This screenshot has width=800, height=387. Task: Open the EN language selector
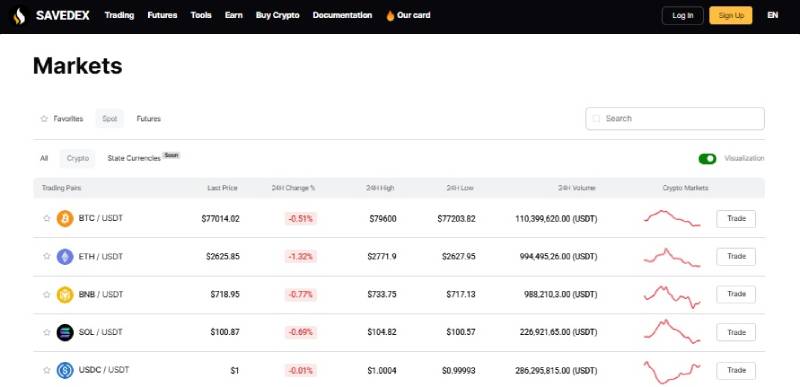tap(772, 15)
